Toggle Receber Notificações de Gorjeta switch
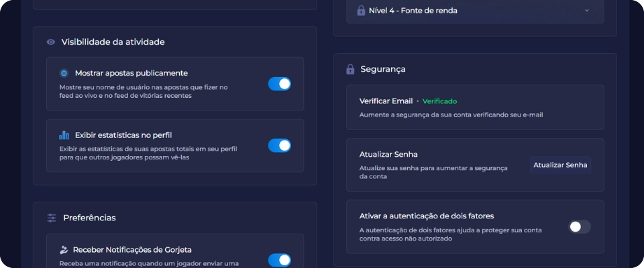 [280, 260]
